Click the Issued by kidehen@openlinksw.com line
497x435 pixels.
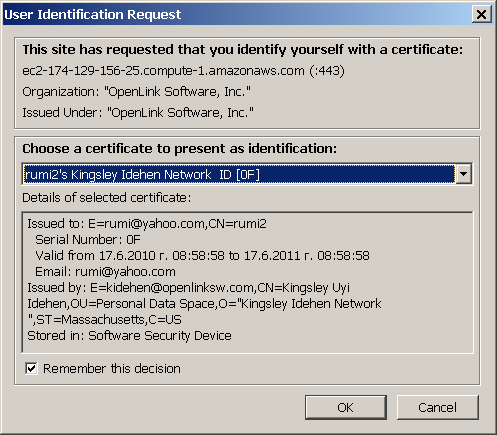pyautogui.click(x=189, y=288)
